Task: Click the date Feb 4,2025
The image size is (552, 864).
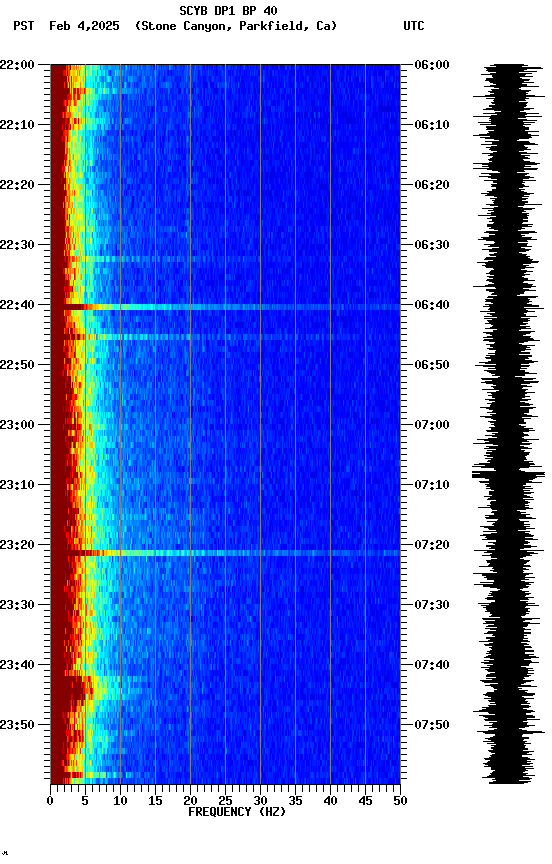Action: 84,26
